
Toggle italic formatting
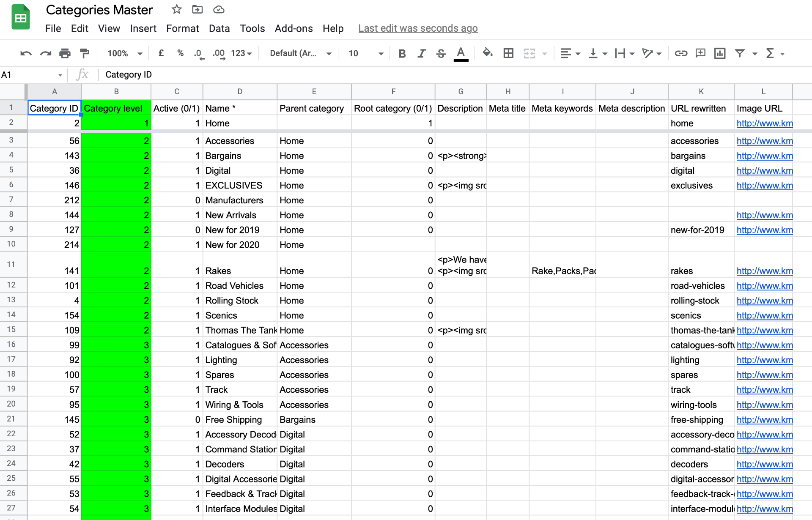click(x=421, y=53)
